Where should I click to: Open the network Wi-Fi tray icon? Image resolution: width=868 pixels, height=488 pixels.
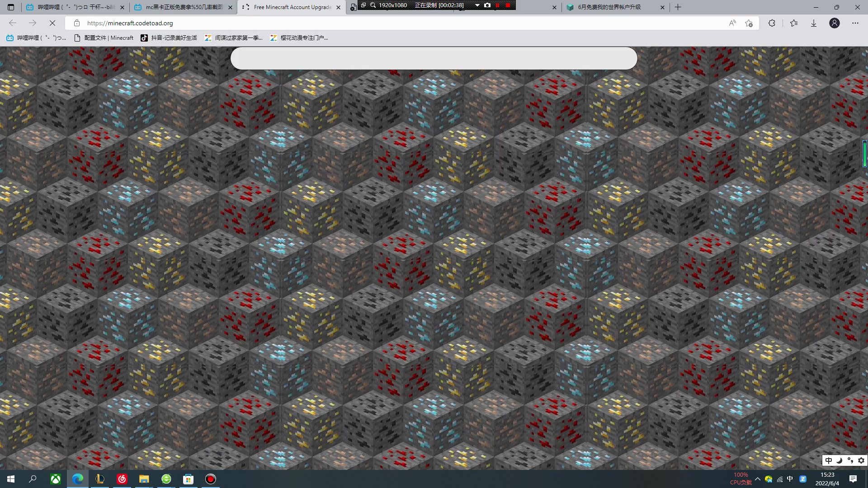[780, 479]
